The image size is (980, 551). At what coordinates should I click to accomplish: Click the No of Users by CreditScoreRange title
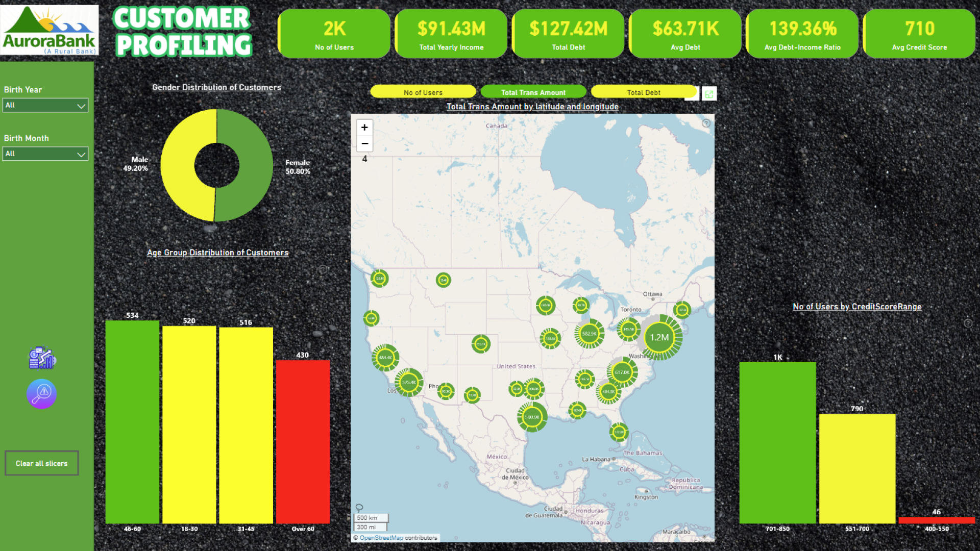[857, 307]
